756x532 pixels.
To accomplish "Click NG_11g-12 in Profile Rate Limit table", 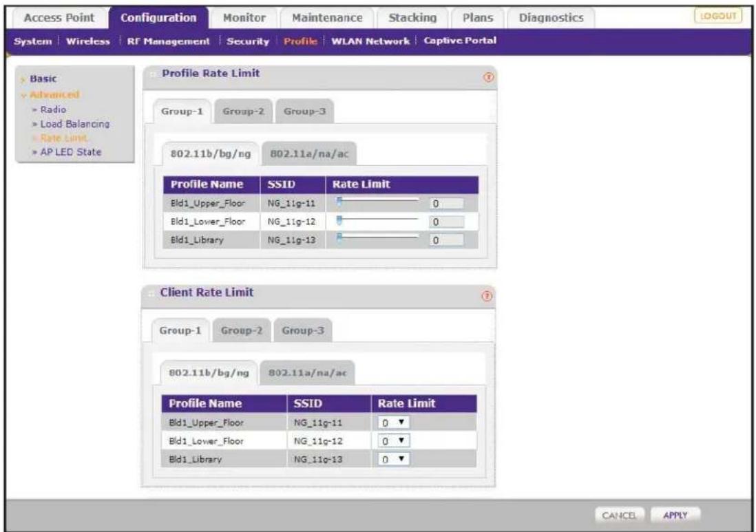I will [x=291, y=222].
